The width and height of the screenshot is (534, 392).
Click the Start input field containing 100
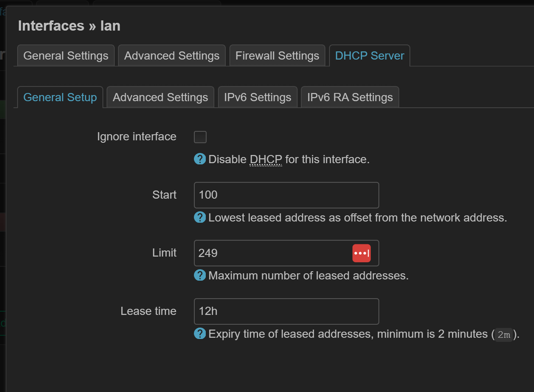coord(286,195)
